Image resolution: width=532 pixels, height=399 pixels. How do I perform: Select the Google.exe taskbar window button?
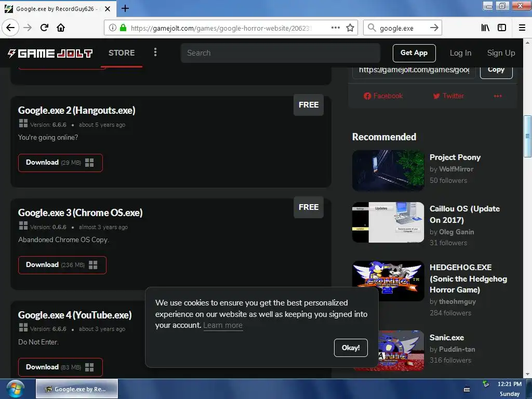point(77,389)
